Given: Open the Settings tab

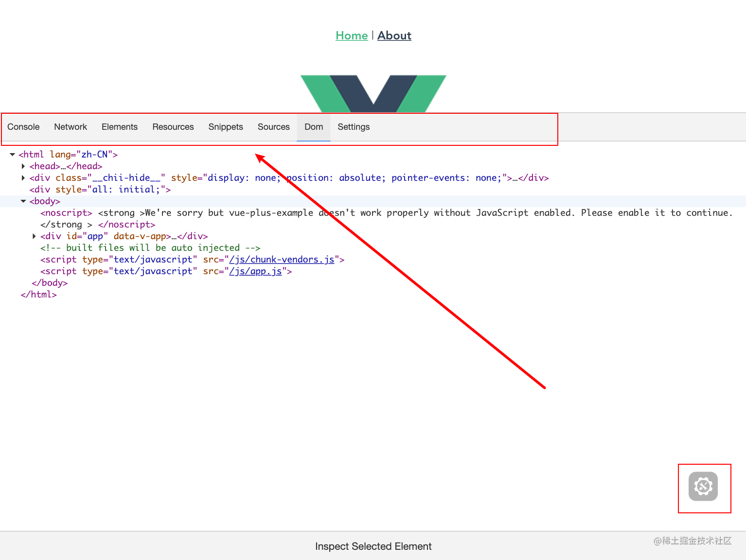Looking at the screenshot, I should pos(353,127).
